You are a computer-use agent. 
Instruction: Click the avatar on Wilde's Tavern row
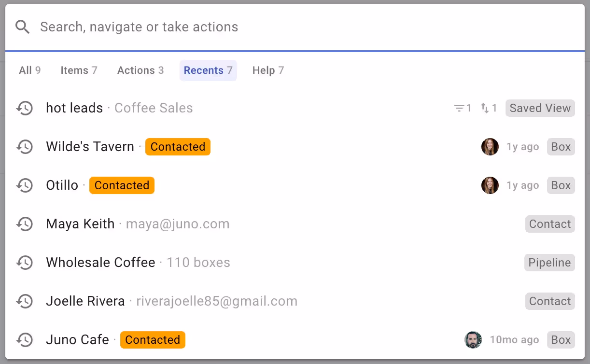click(490, 147)
